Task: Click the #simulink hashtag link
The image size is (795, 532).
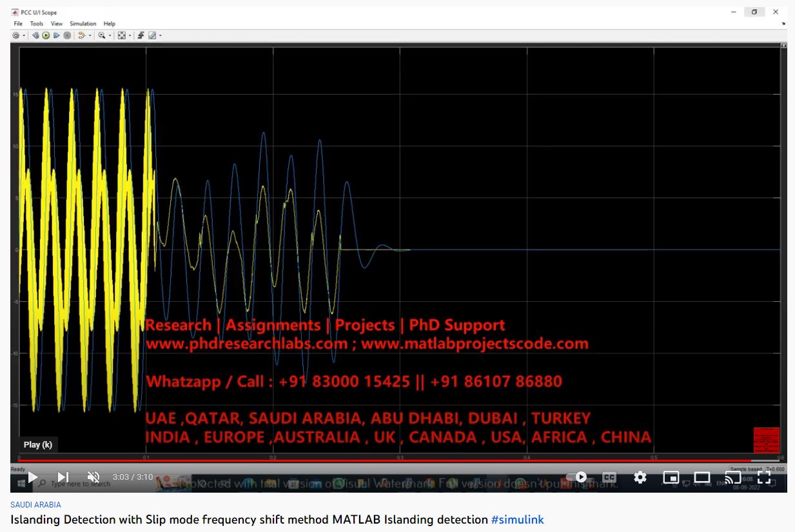Action: point(517,520)
